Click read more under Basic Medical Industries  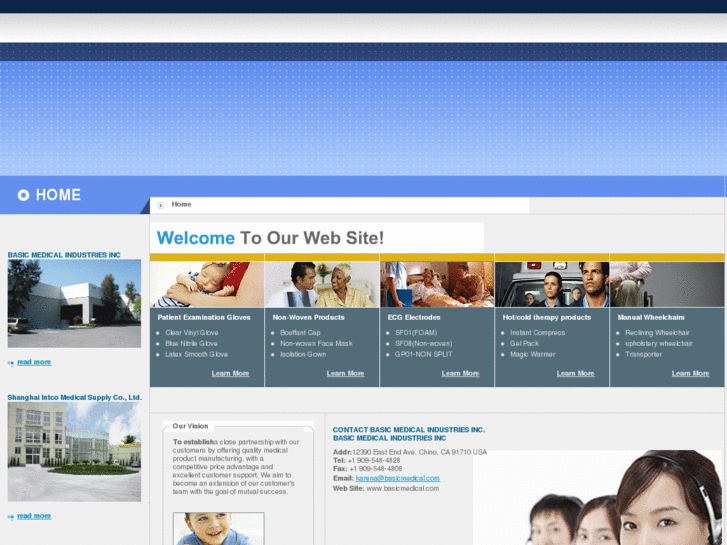pyautogui.click(x=34, y=362)
